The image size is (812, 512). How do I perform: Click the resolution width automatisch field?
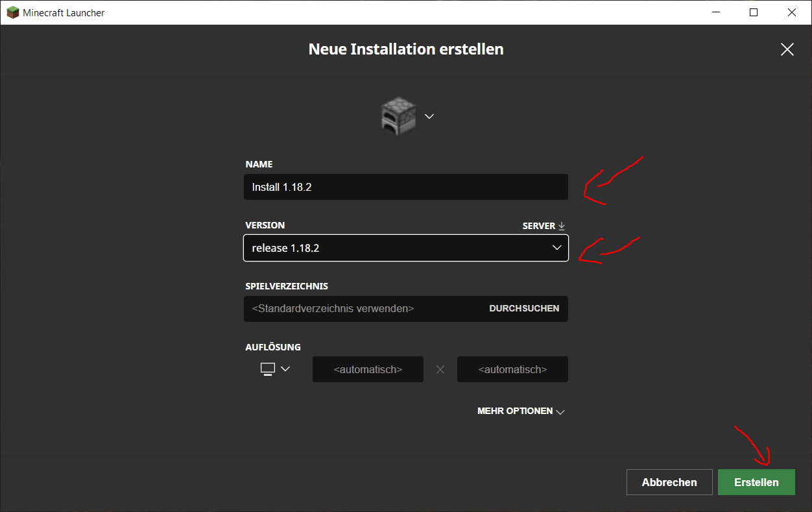tap(368, 369)
